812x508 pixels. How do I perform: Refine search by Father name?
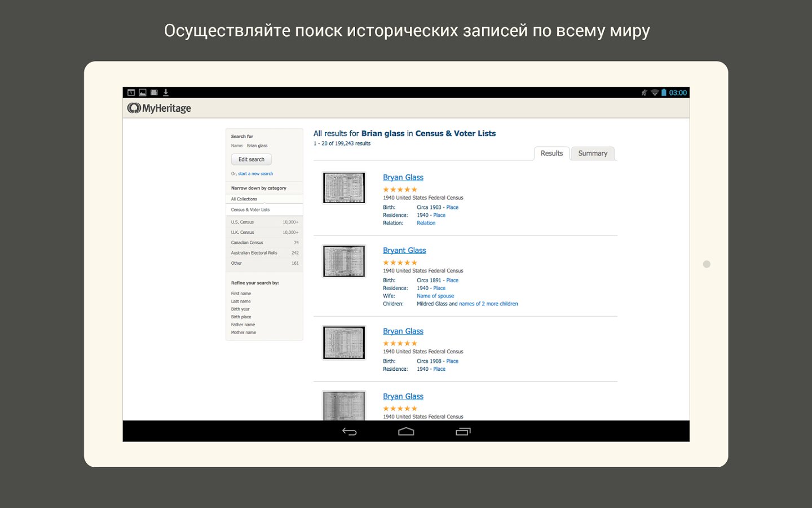pos(243,325)
